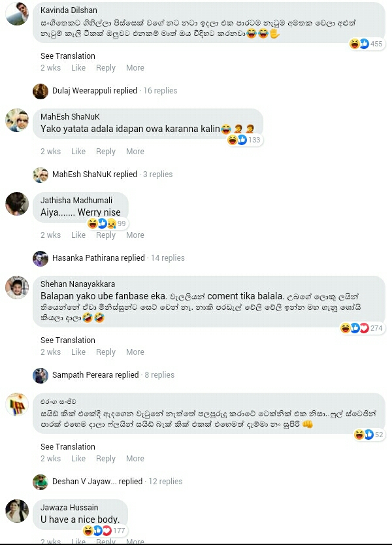Show the 274 reactions on Shehan Nanayakkara's comment
Image resolution: width=392 pixels, height=545 pixels.
point(362,328)
